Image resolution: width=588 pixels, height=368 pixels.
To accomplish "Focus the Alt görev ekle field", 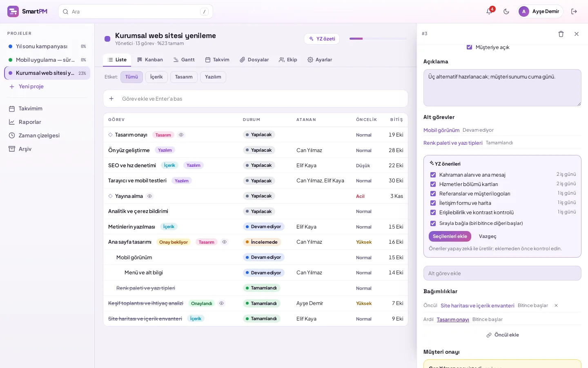I will coord(502,274).
